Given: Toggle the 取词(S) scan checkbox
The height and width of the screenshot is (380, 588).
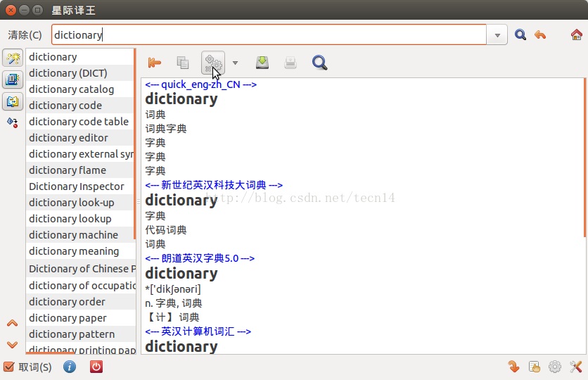Looking at the screenshot, I should coord(8,367).
